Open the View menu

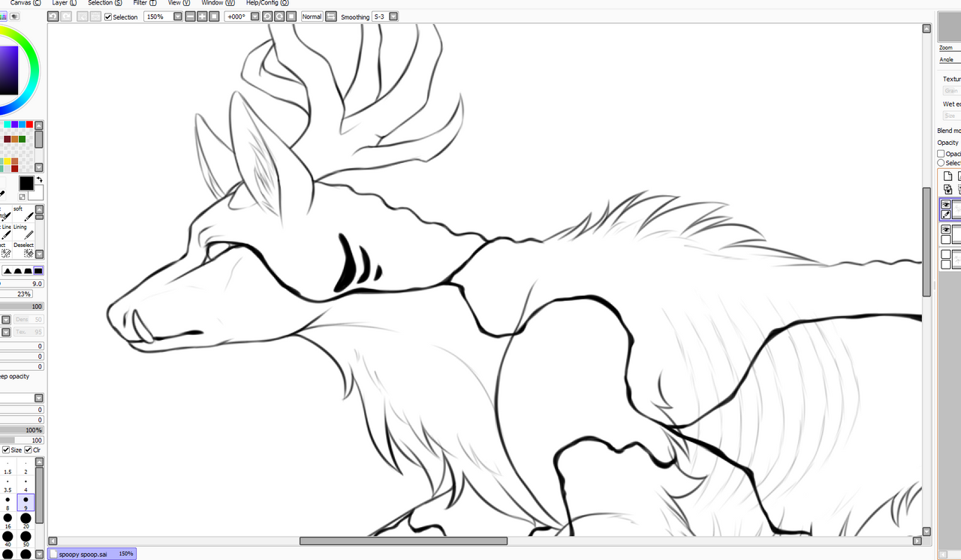pos(179,3)
